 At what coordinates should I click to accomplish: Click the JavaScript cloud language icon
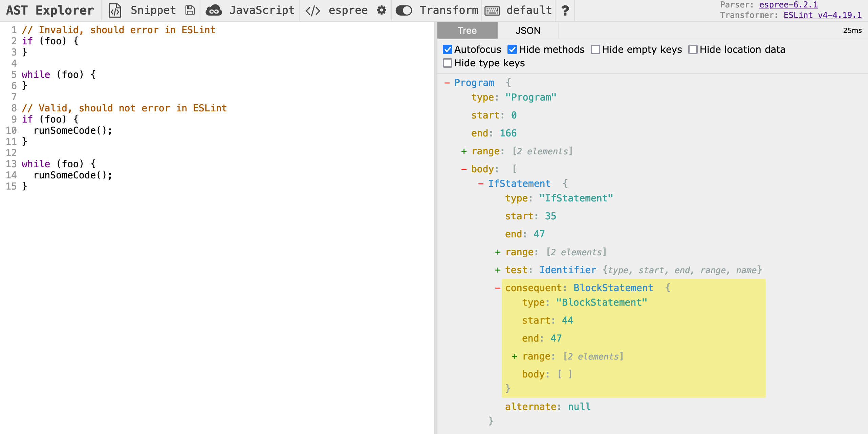click(214, 10)
